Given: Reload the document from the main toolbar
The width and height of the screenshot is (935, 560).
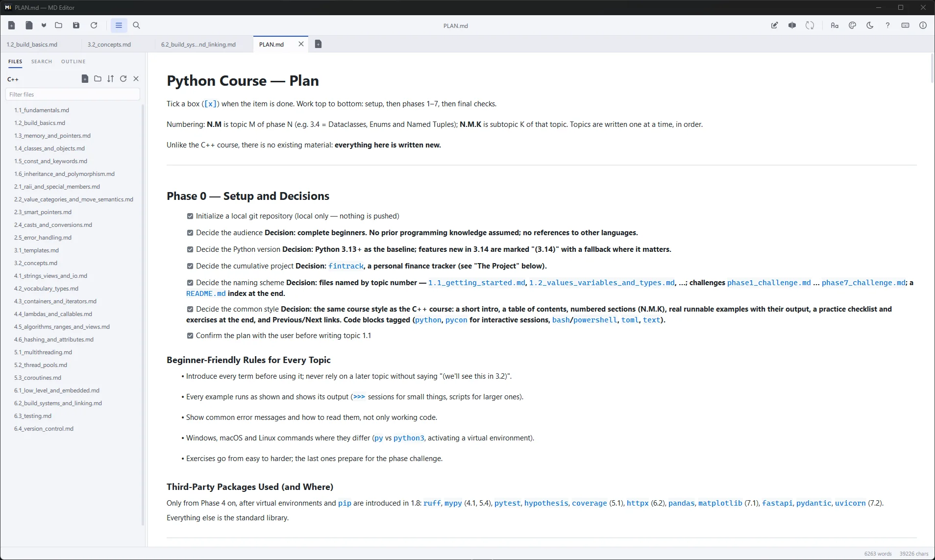Looking at the screenshot, I should tap(94, 25).
